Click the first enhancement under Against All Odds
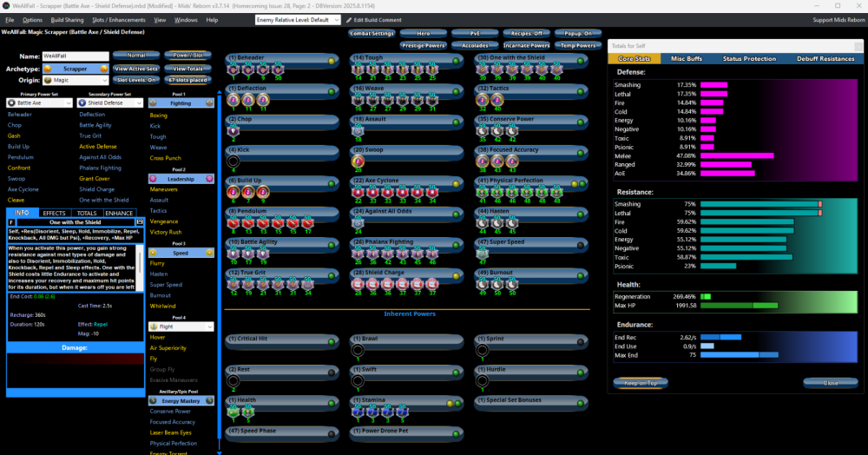 pos(358,221)
